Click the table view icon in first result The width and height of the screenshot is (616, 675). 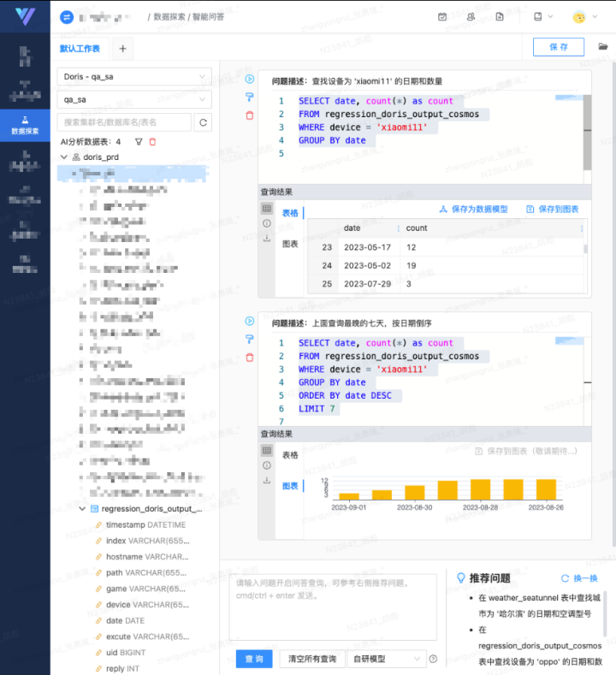coord(267,209)
